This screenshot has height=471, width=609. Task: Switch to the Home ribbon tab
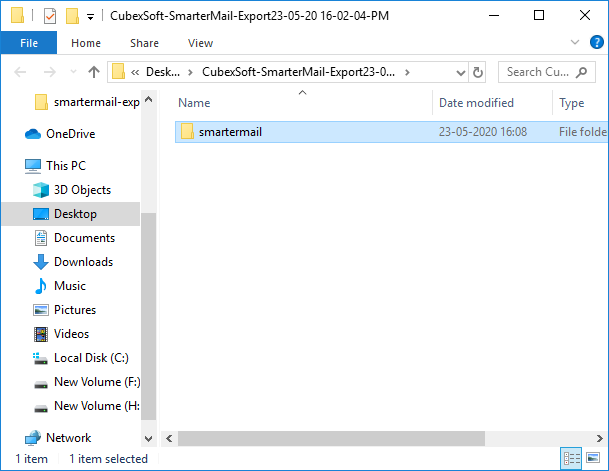[x=86, y=43]
